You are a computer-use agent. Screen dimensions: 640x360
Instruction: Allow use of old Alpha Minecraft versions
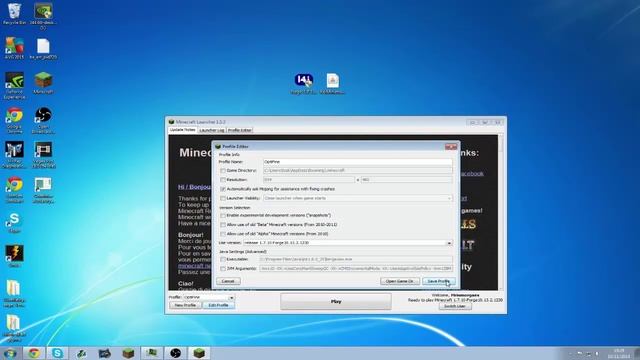pyautogui.click(x=223, y=234)
